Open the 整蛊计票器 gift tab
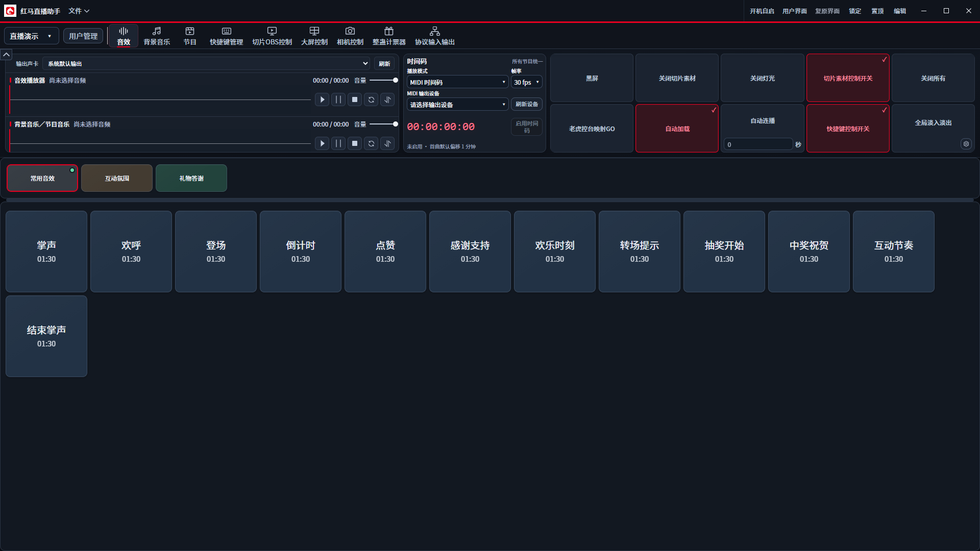The image size is (980, 551). pyautogui.click(x=389, y=36)
